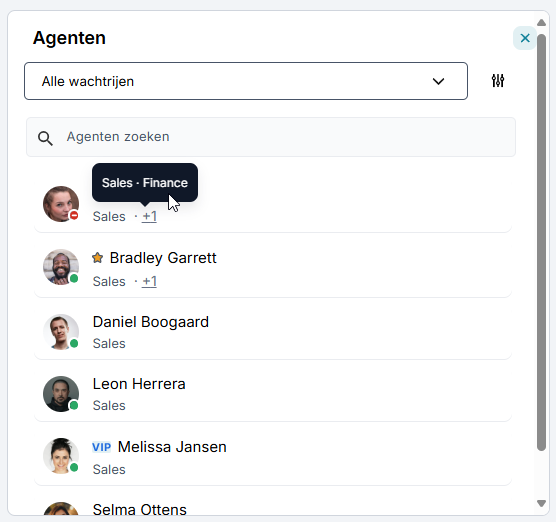
Task: Select agent Daniel Boogaard
Action: 273,332
